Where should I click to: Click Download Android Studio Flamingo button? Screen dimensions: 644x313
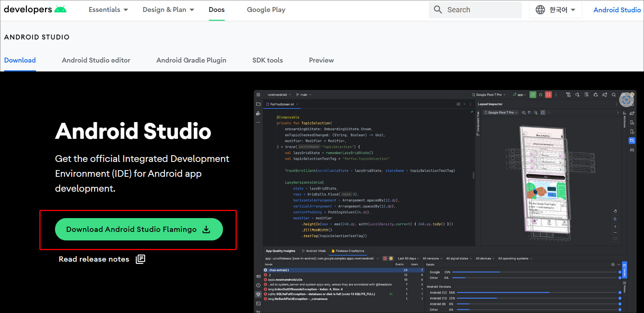pyautogui.click(x=139, y=229)
